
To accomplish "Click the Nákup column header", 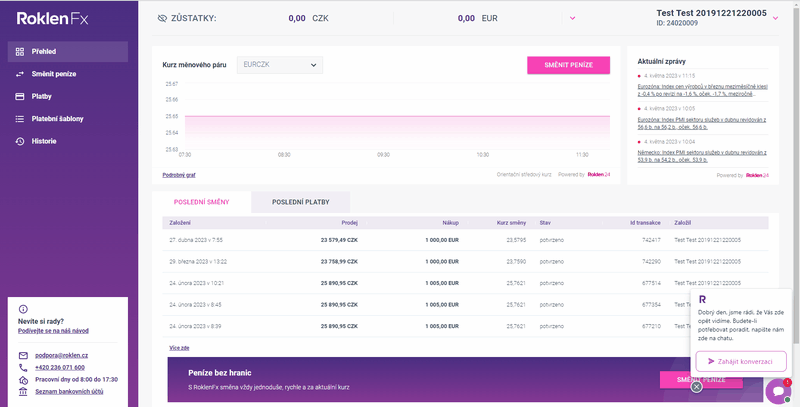I will 451,223.
